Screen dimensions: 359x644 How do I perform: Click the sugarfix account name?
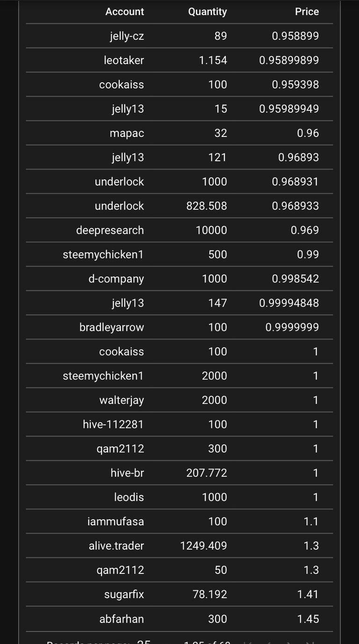click(124, 594)
